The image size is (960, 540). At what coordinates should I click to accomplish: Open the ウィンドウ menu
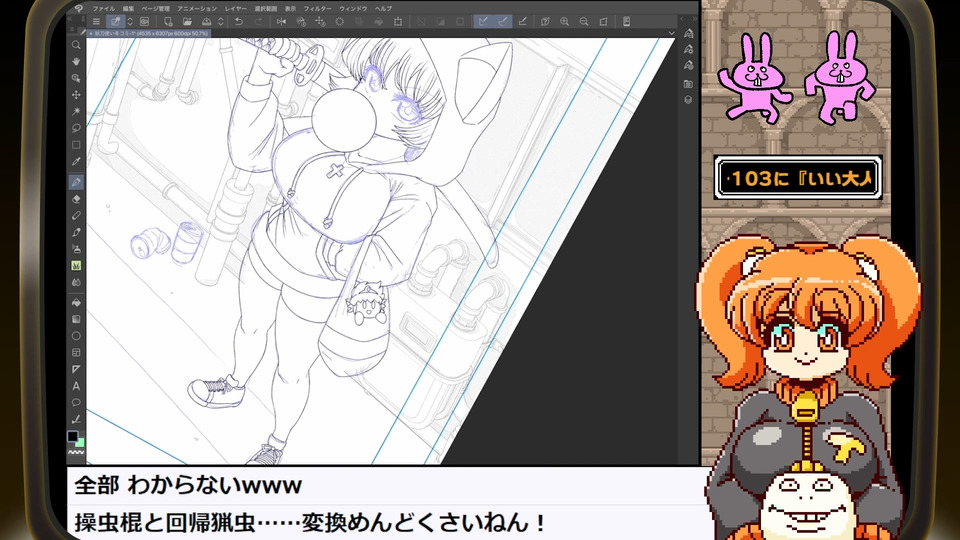pyautogui.click(x=353, y=9)
